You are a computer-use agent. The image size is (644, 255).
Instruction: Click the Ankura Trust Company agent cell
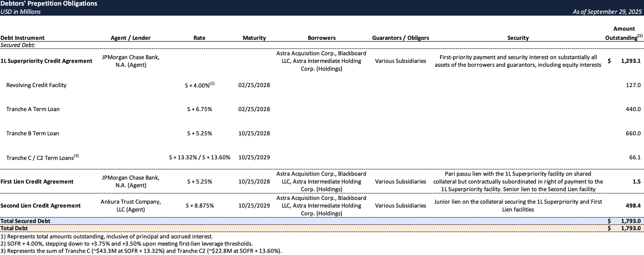coord(130,206)
